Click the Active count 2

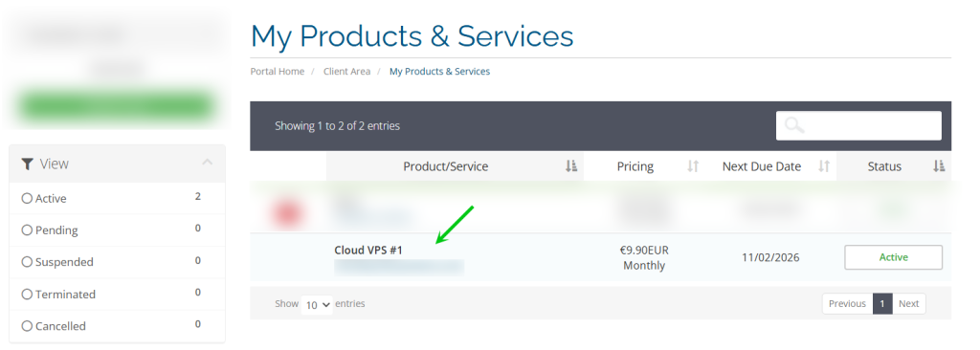pos(197,196)
